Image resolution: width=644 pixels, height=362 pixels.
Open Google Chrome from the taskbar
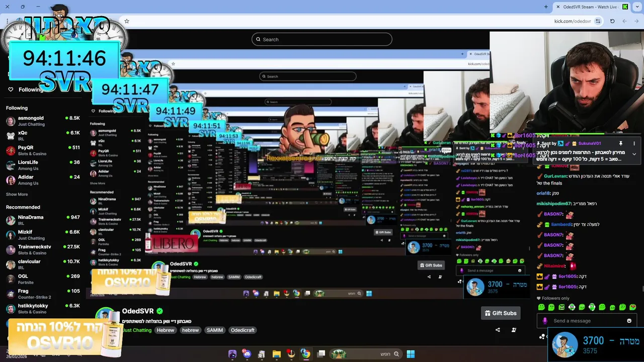point(305,354)
